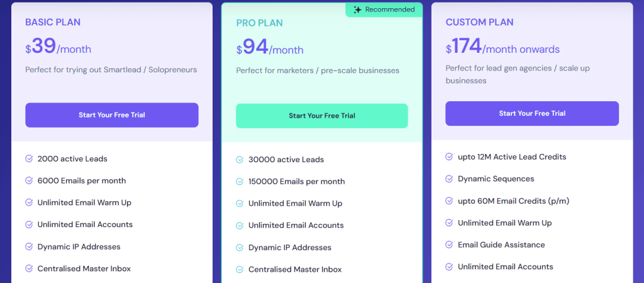The image size is (644, 283).
Task: Click check icon by Custom plan Unlimited Email Accounts
Action: pos(449,267)
